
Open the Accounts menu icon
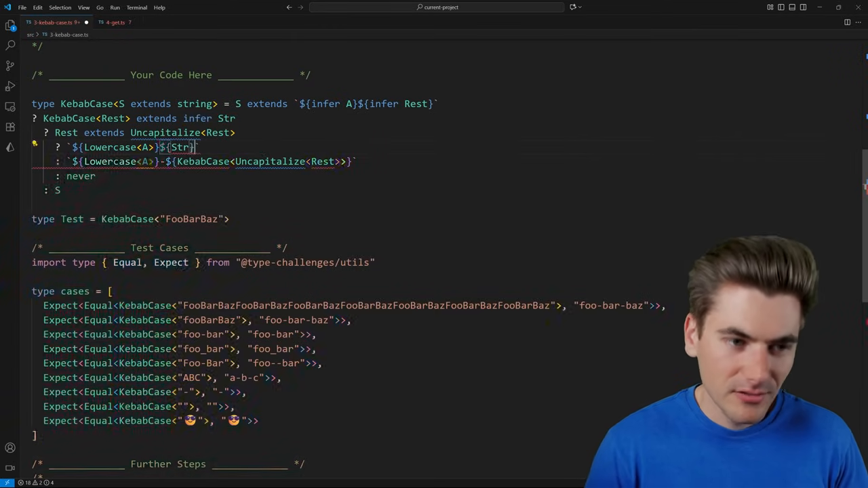point(10,447)
